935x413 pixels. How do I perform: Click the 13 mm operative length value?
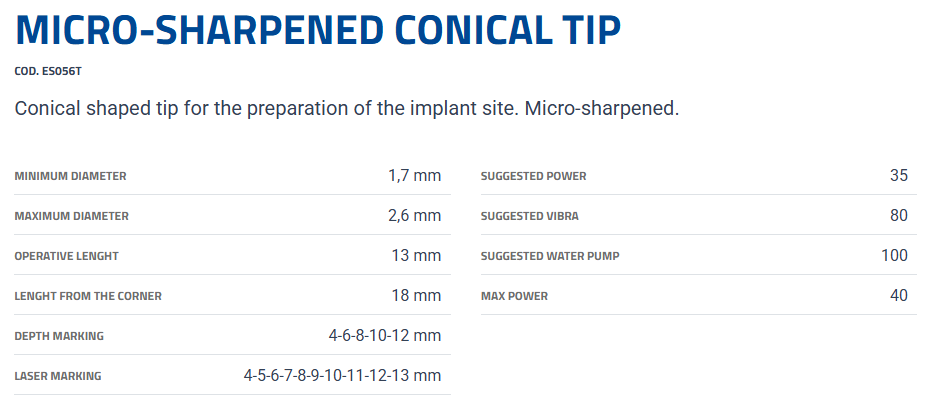[x=416, y=256]
